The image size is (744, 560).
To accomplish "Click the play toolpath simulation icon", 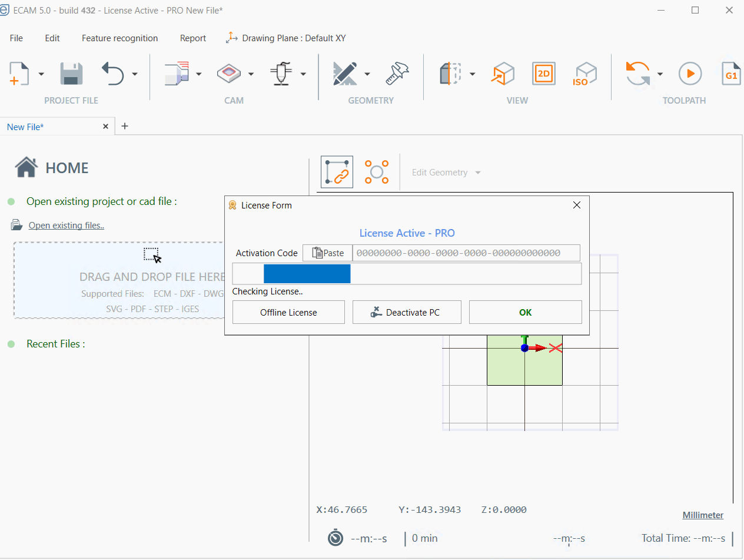I will [690, 74].
